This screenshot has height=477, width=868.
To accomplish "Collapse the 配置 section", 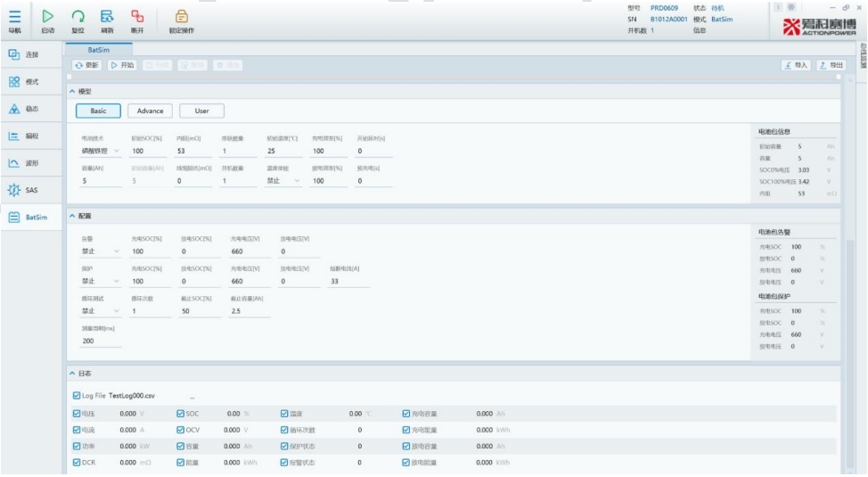I will 72,217.
